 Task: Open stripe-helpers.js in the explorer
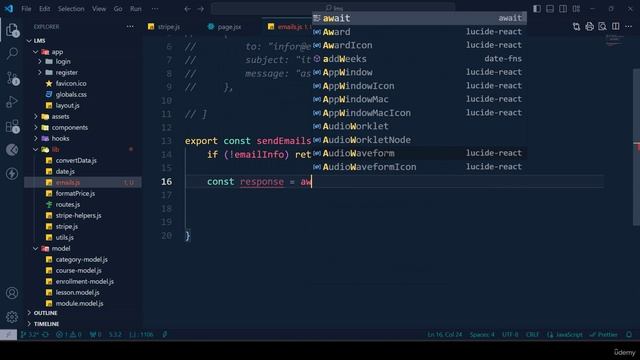(78, 216)
